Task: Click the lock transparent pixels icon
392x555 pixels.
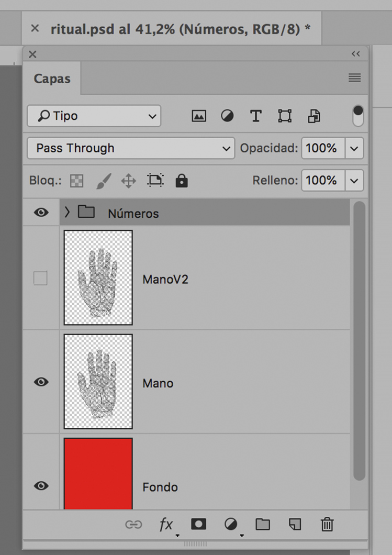Action: coord(76,181)
